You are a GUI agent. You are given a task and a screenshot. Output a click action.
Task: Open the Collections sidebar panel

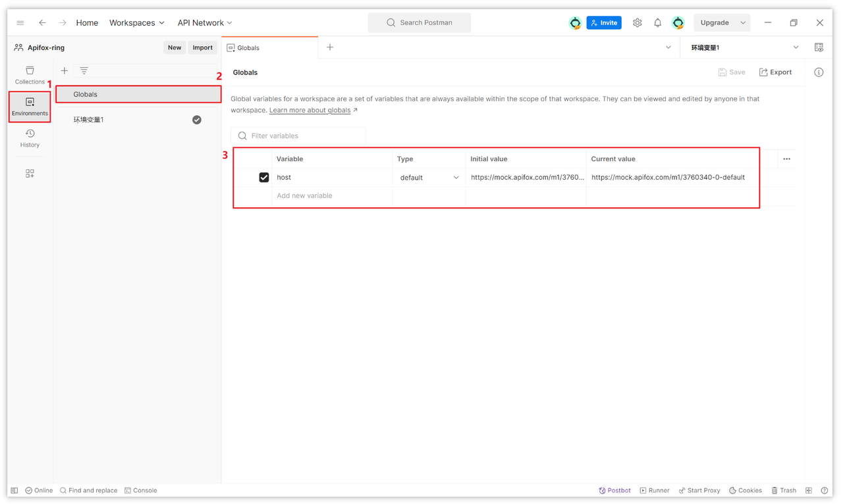click(30, 75)
